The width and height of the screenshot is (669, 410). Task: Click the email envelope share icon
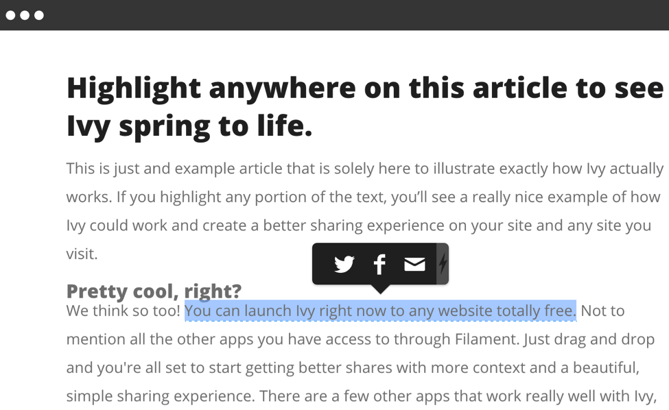pyautogui.click(x=414, y=264)
